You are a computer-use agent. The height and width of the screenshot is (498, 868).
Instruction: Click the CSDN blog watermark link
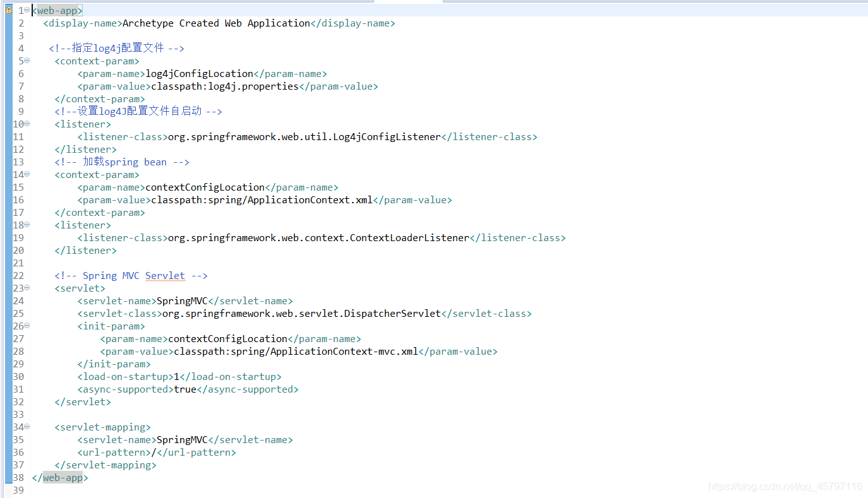click(x=785, y=487)
